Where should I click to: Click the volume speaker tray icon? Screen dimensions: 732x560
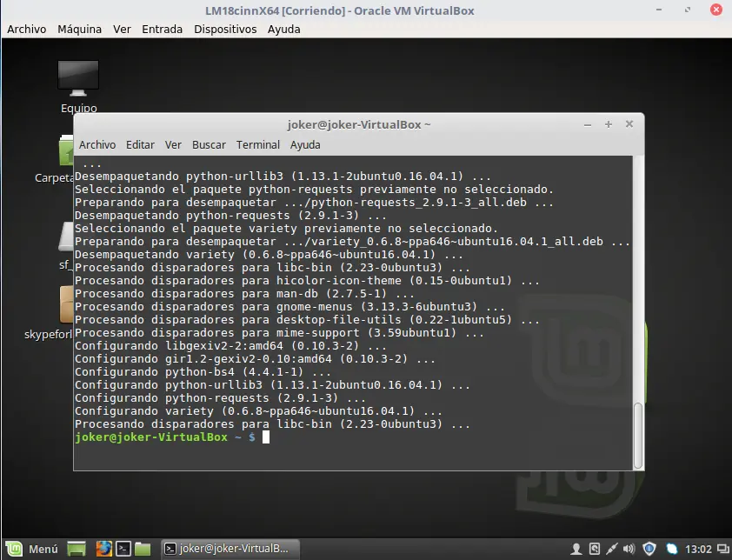coord(629,549)
